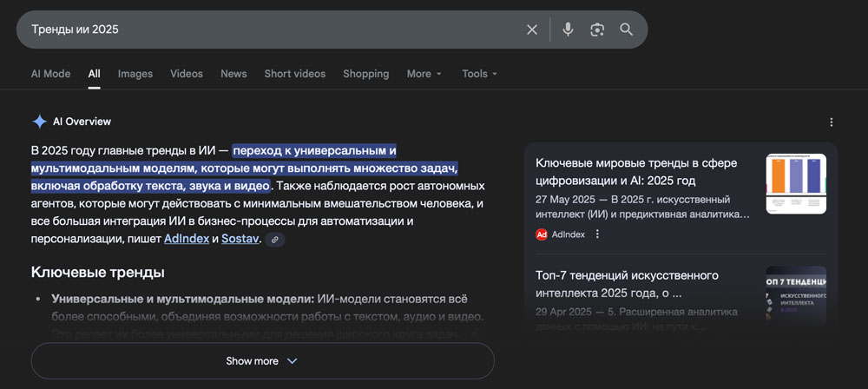
Task: Click the source link chip after Sostav
Action: pyautogui.click(x=275, y=239)
